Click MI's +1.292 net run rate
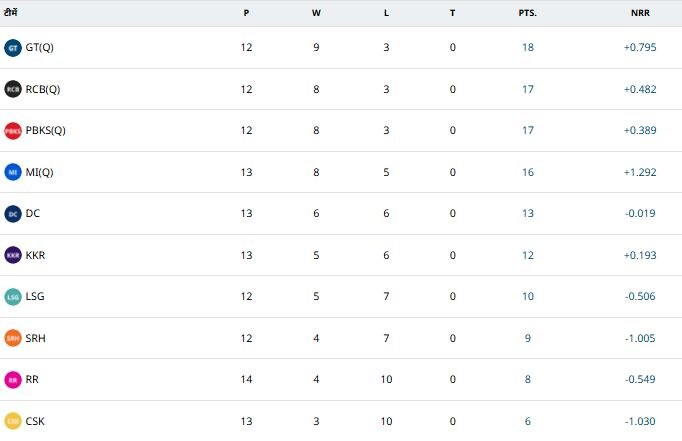 (x=639, y=172)
